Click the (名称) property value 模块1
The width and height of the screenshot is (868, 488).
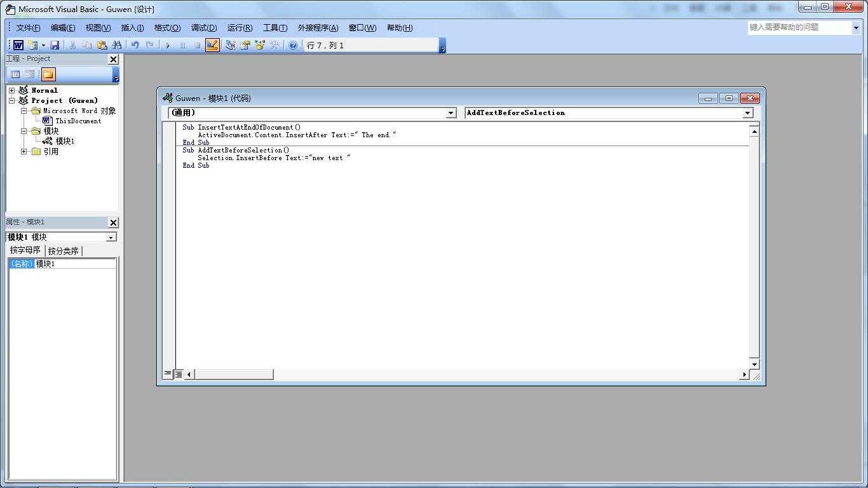[75, 264]
